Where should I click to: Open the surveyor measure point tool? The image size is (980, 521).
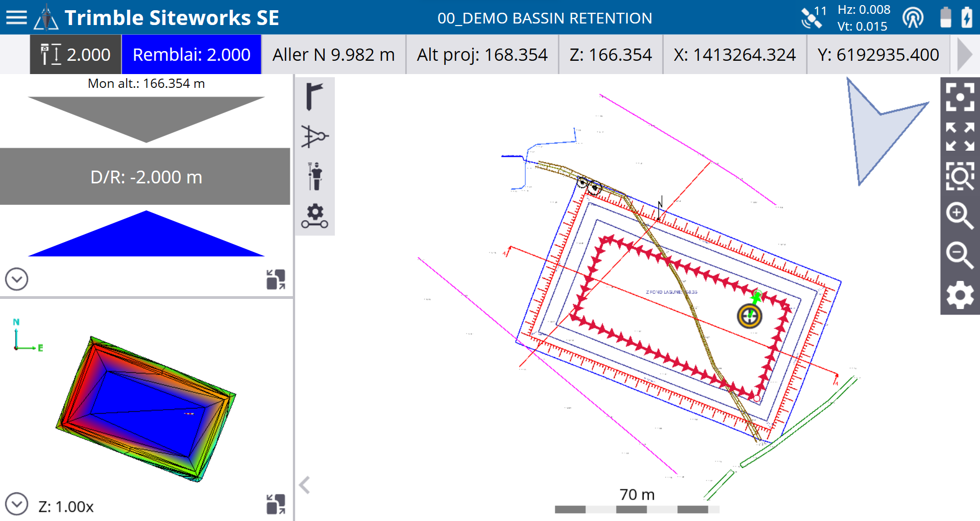(315, 176)
